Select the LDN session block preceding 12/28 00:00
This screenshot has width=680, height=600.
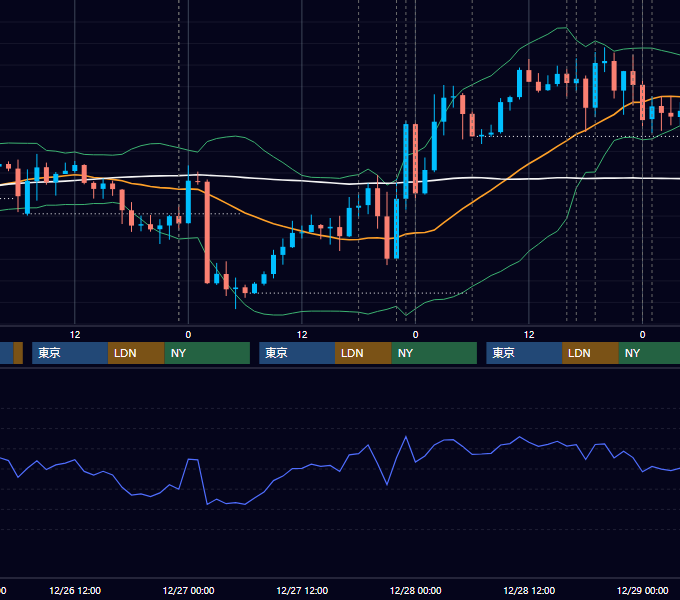(x=363, y=353)
